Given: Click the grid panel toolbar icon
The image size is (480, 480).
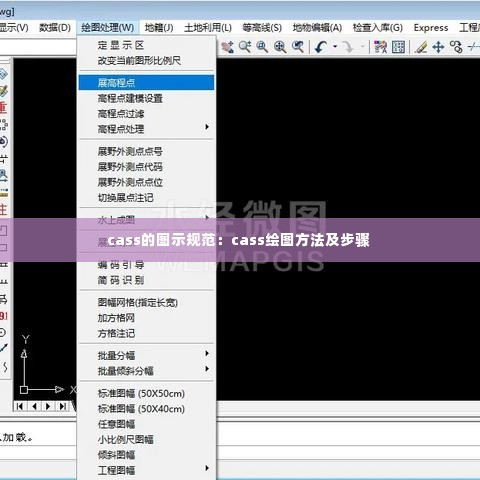Looking at the screenshot, I should click(398, 47).
